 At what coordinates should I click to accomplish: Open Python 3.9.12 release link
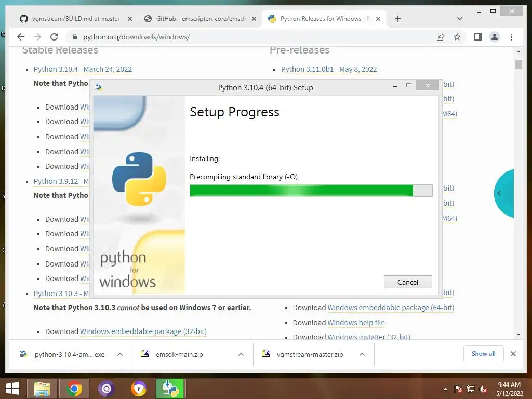[61, 181]
